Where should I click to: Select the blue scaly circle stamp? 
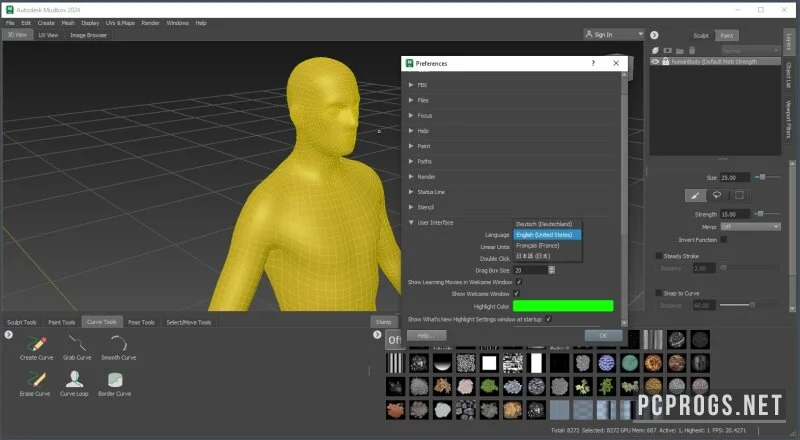pos(607,363)
